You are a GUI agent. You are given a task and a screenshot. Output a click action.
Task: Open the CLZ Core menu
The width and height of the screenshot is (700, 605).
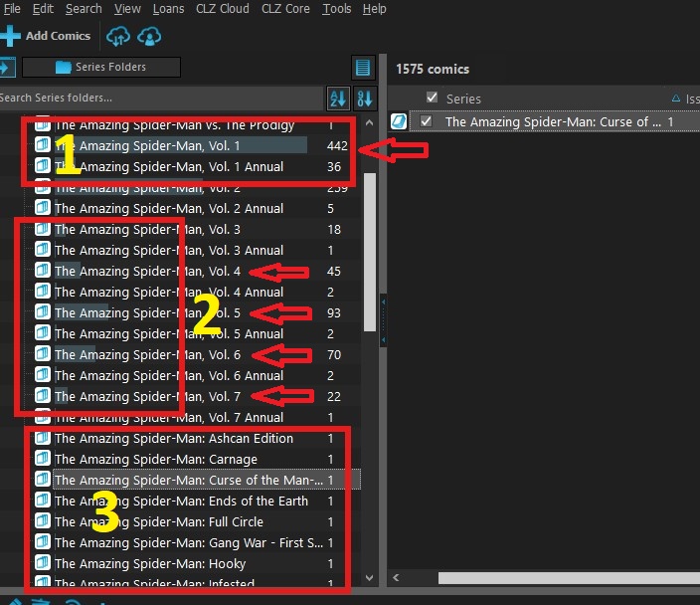[x=285, y=9]
